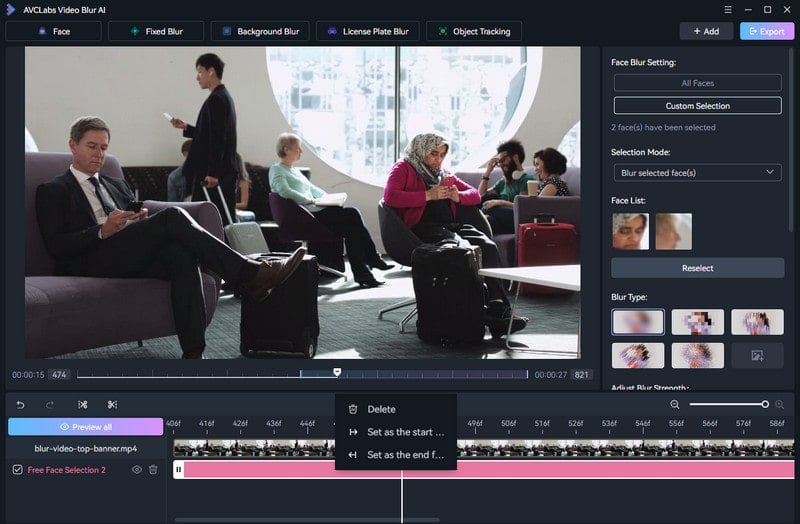This screenshot has width=800, height=524.
Task: Click the Preview all button
Action: (x=85, y=427)
